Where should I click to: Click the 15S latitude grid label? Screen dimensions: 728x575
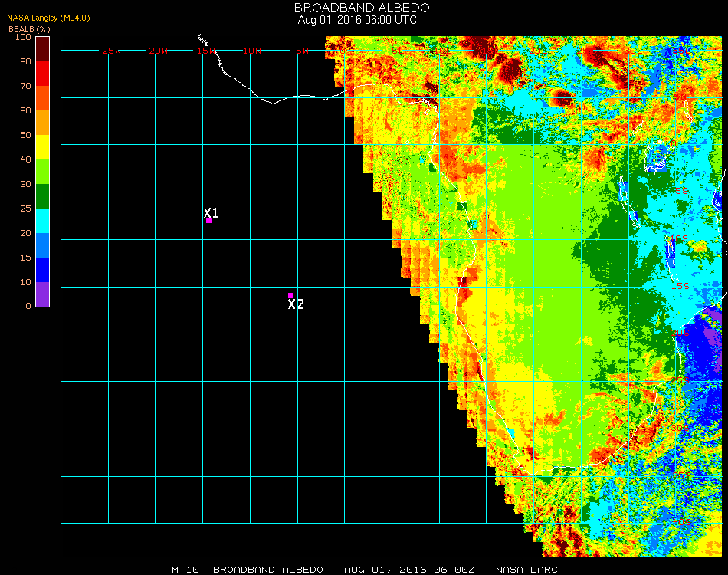680,286
